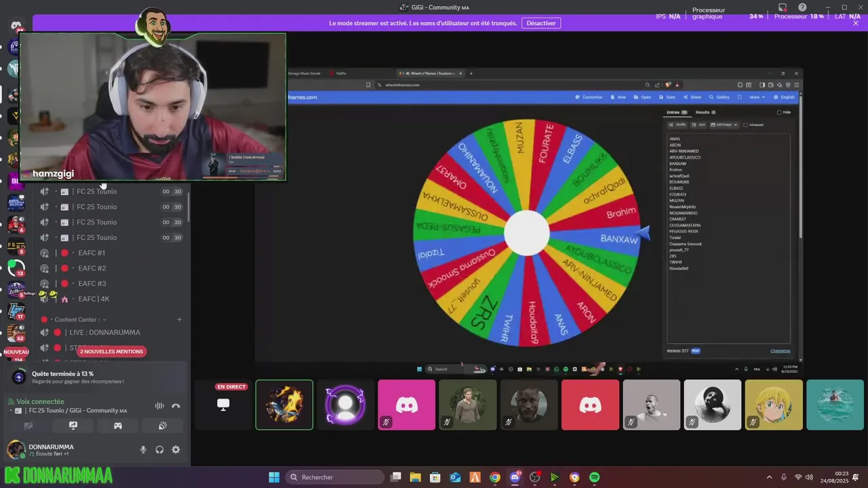
Task: Toggle deafen headphones icon
Action: pos(159,450)
